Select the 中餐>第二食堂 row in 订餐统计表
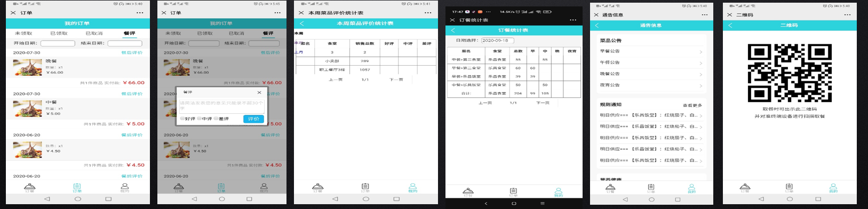The height and width of the screenshot is (209, 868). (x=514, y=60)
